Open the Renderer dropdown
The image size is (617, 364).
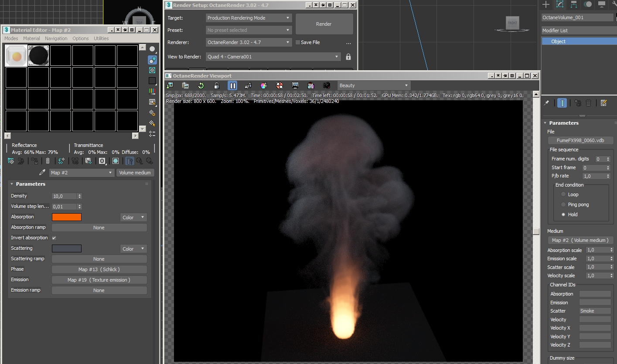pyautogui.click(x=249, y=42)
